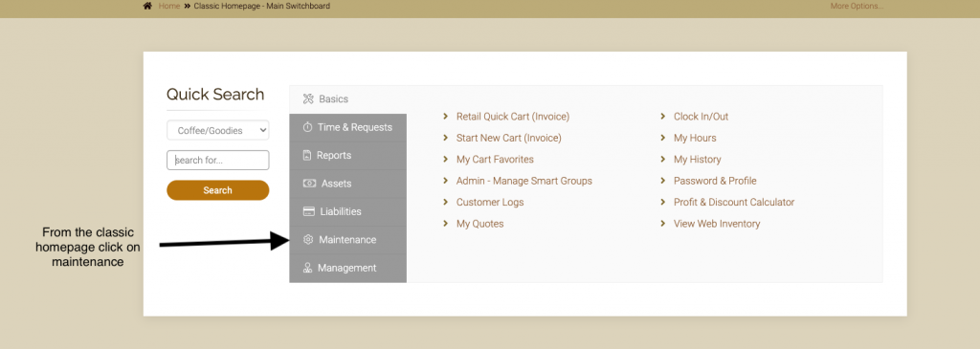980x349 pixels.
Task: Open the My Hours link
Action: click(695, 138)
